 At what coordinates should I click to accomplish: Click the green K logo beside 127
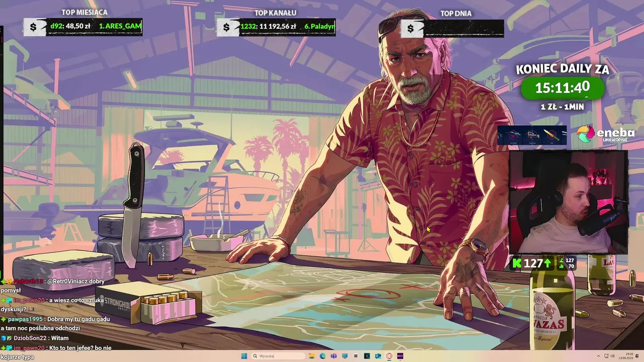click(x=517, y=263)
